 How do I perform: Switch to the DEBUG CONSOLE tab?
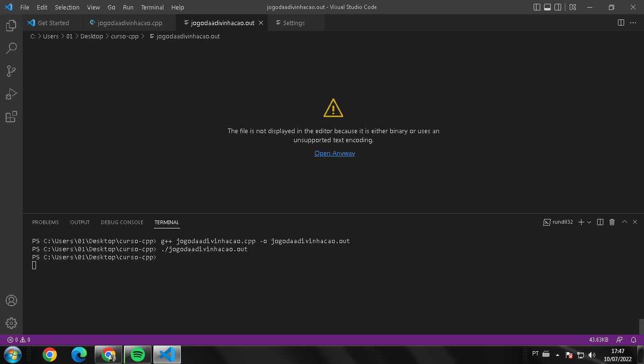(x=122, y=222)
